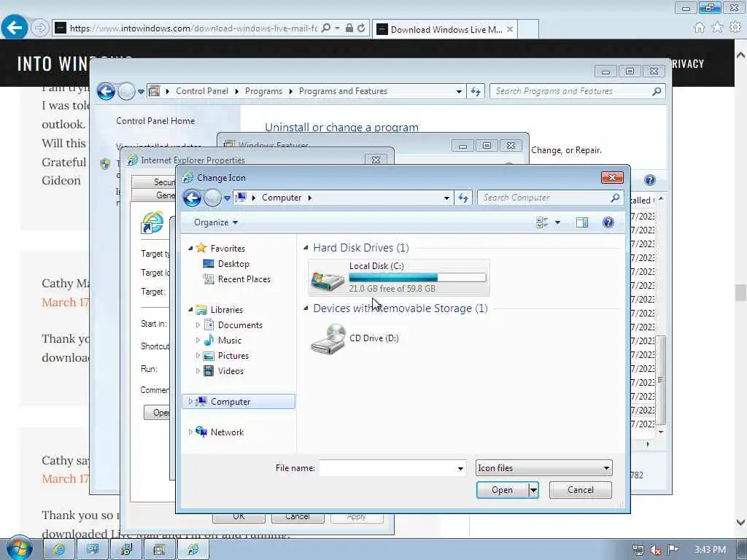747x560 pixels.
Task: Open the address bar history dropdown in Change Icon
Action: pos(446,198)
